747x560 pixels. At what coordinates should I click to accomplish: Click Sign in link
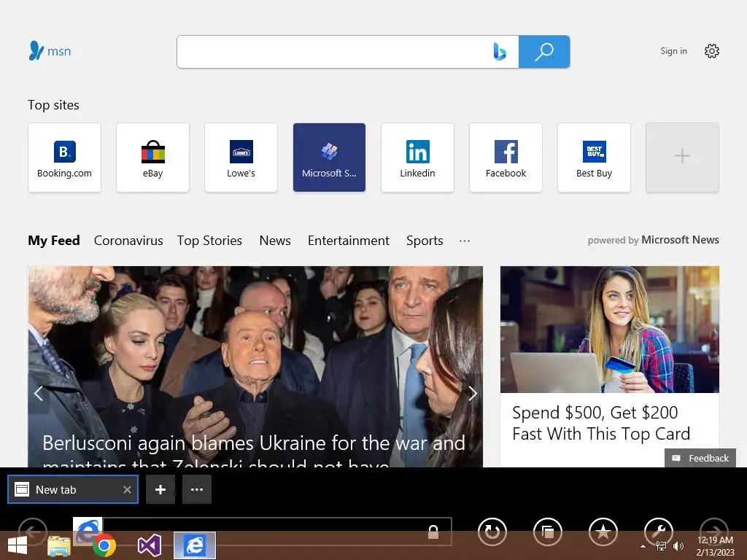(x=673, y=51)
